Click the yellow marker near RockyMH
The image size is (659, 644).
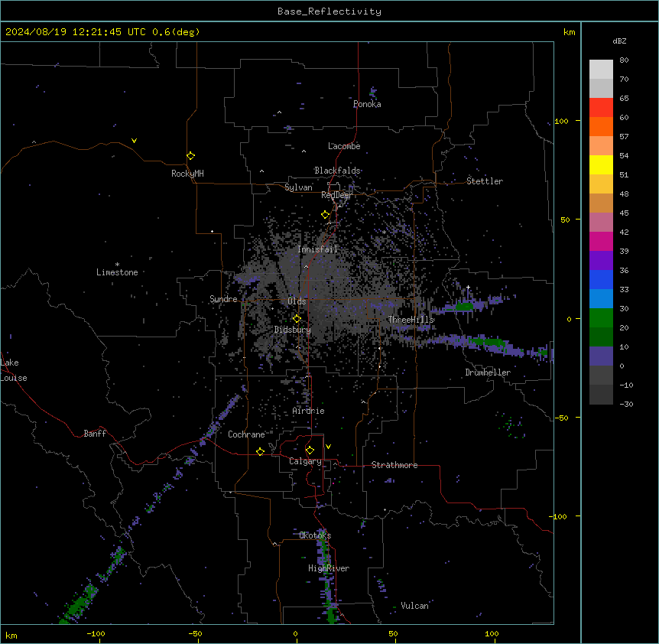[x=190, y=156]
